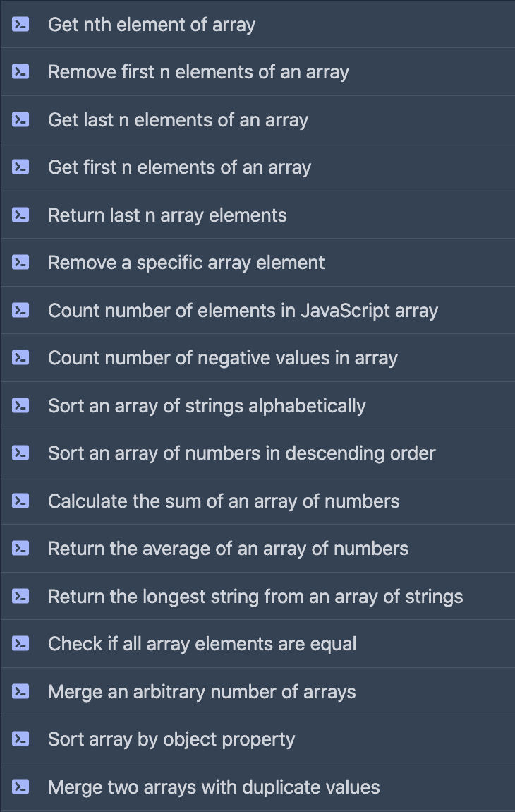Click the "Remove a specific array element" entry
This screenshot has width=515, height=812.
(x=186, y=262)
